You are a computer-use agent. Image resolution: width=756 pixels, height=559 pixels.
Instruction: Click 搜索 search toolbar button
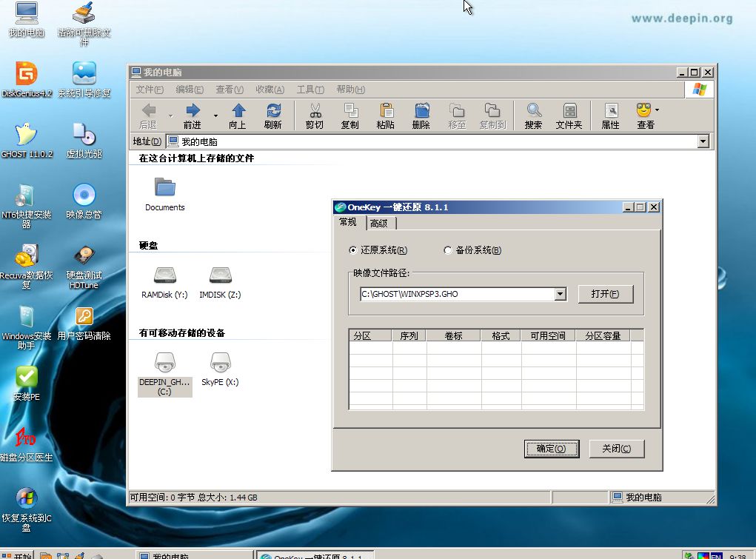(x=534, y=116)
